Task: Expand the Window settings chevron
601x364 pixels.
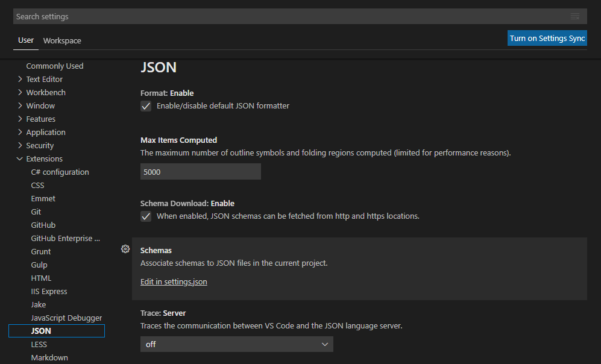Action: 20,105
